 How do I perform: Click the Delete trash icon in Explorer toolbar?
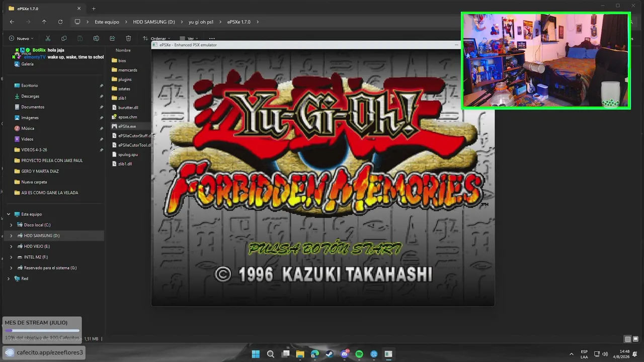pos(128,38)
